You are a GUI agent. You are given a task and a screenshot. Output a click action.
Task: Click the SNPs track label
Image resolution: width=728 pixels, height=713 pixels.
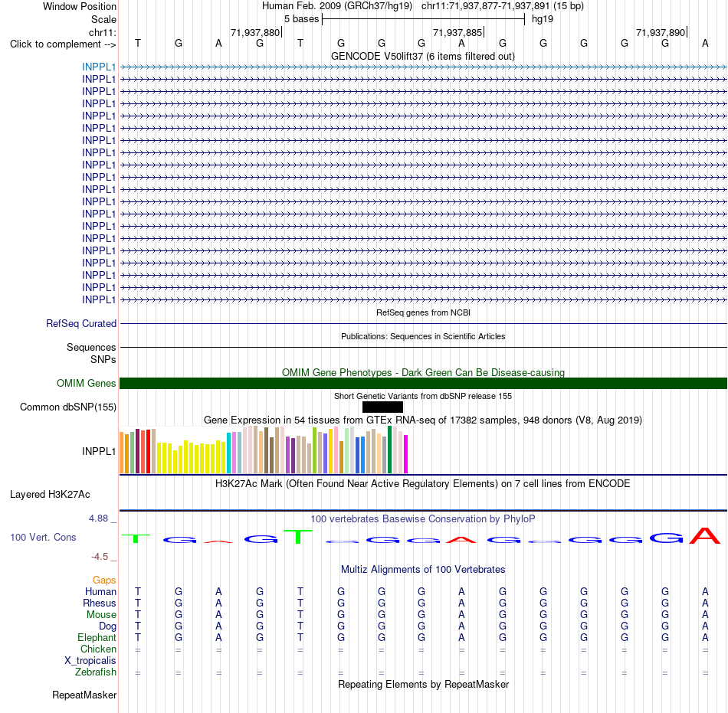pos(103,359)
